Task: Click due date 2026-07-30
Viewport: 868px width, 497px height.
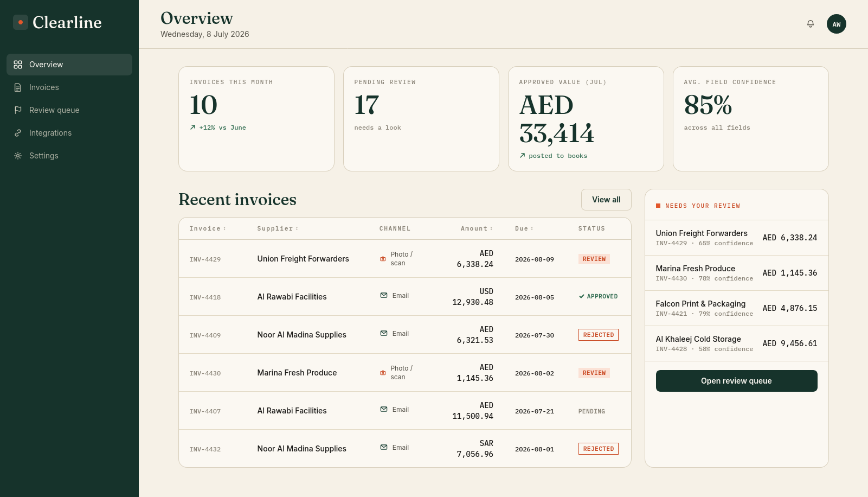Action: [x=535, y=335]
